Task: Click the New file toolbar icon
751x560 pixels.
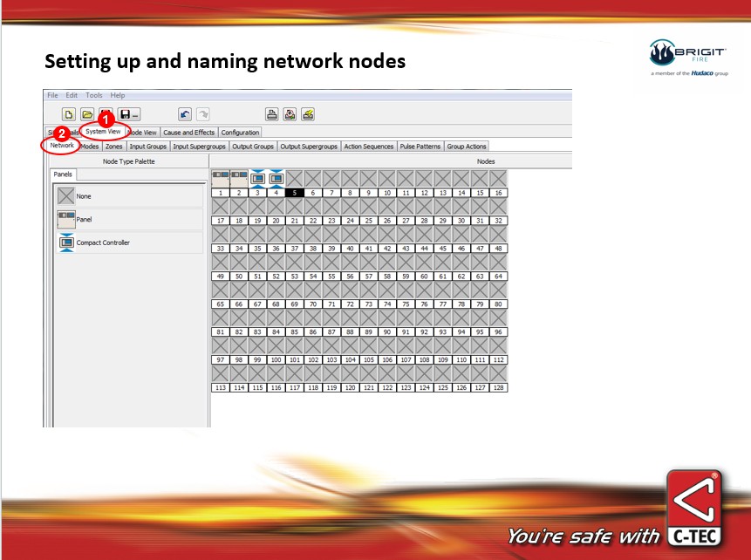Action: (x=69, y=114)
